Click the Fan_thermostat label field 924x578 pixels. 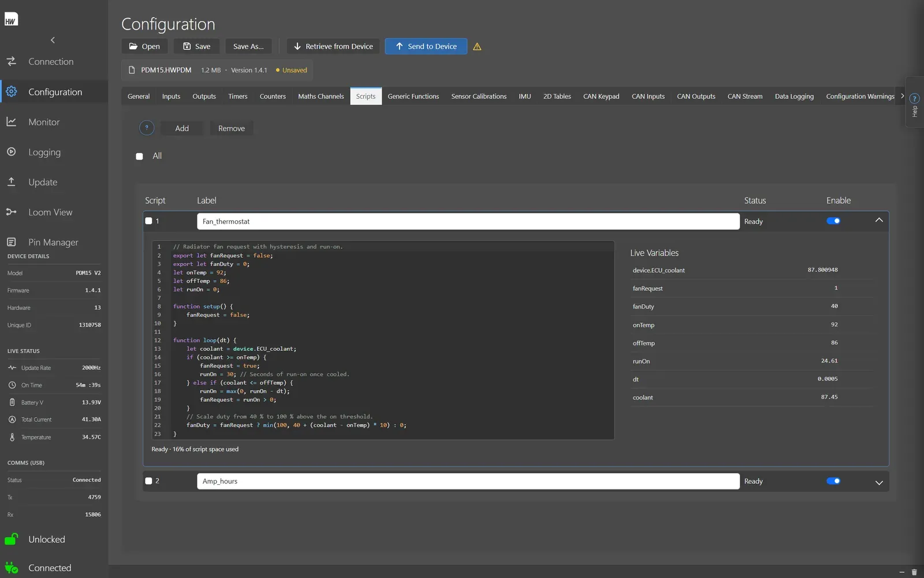468,221
